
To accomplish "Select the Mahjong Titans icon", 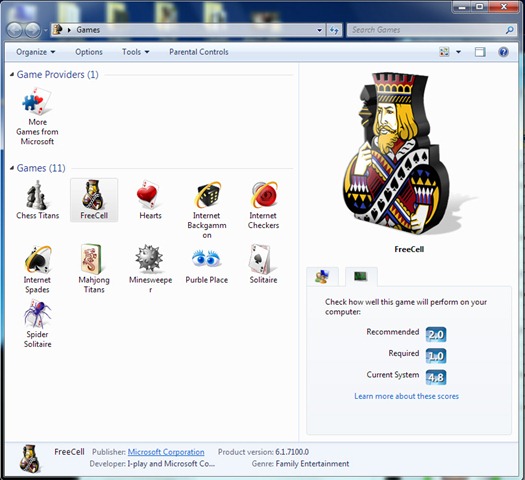I will [x=91, y=259].
